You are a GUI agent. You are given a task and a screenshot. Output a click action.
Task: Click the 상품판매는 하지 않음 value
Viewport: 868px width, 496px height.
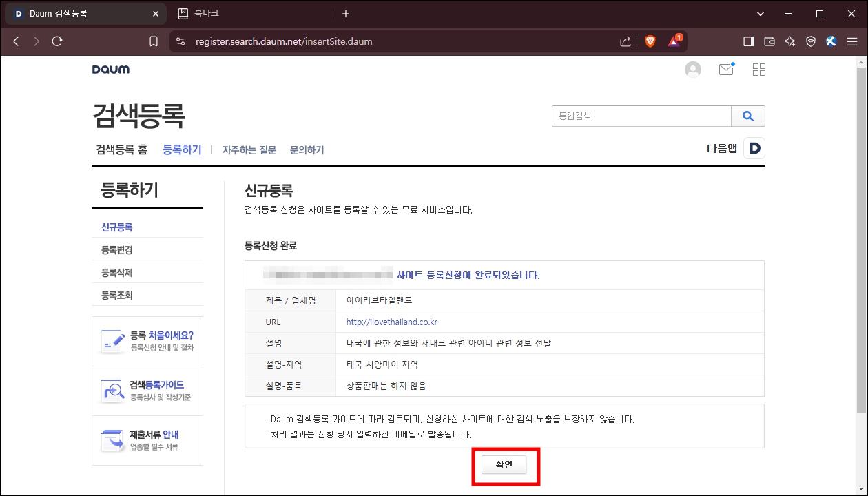(386, 386)
